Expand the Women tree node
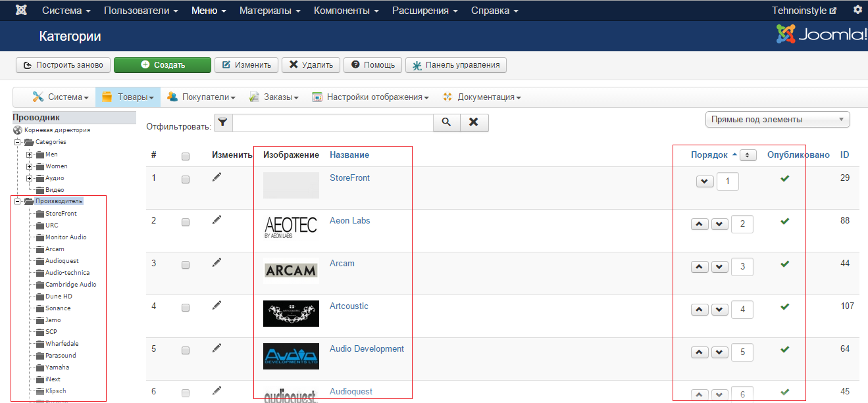Image resolution: width=868 pixels, height=403 pixels. pyautogui.click(x=29, y=166)
